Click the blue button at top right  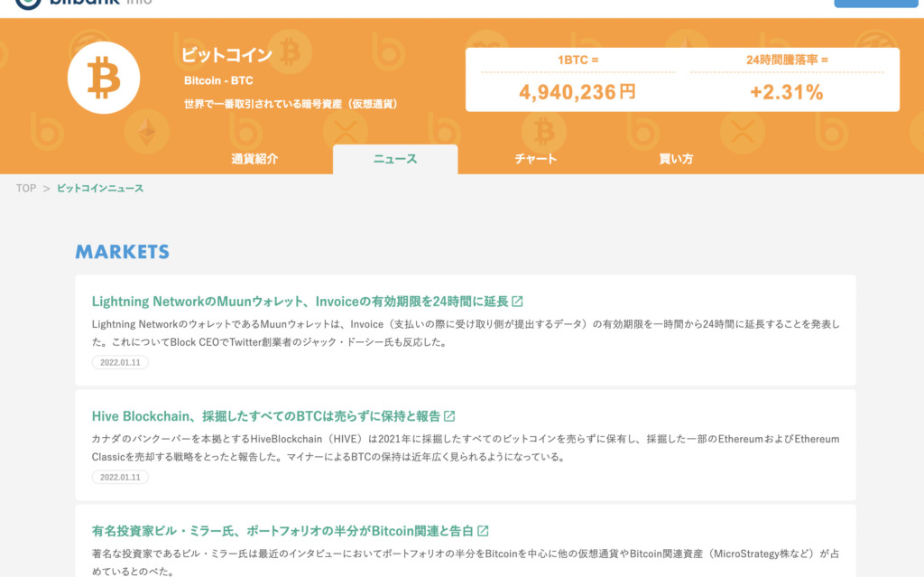pyautogui.click(x=875, y=4)
